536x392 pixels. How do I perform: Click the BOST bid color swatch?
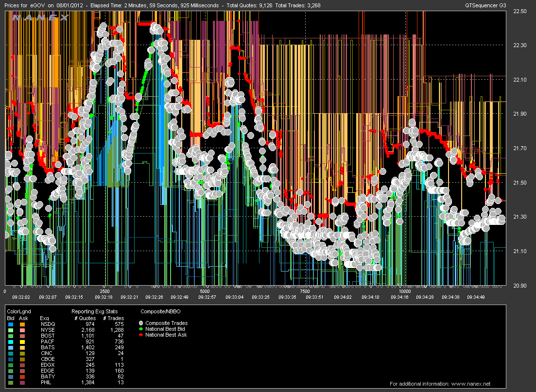click(x=11, y=336)
